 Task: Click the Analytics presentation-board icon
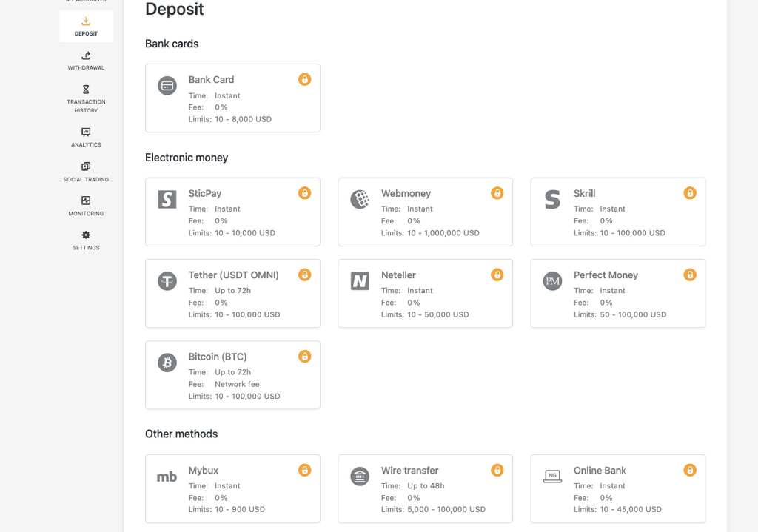[x=86, y=132]
